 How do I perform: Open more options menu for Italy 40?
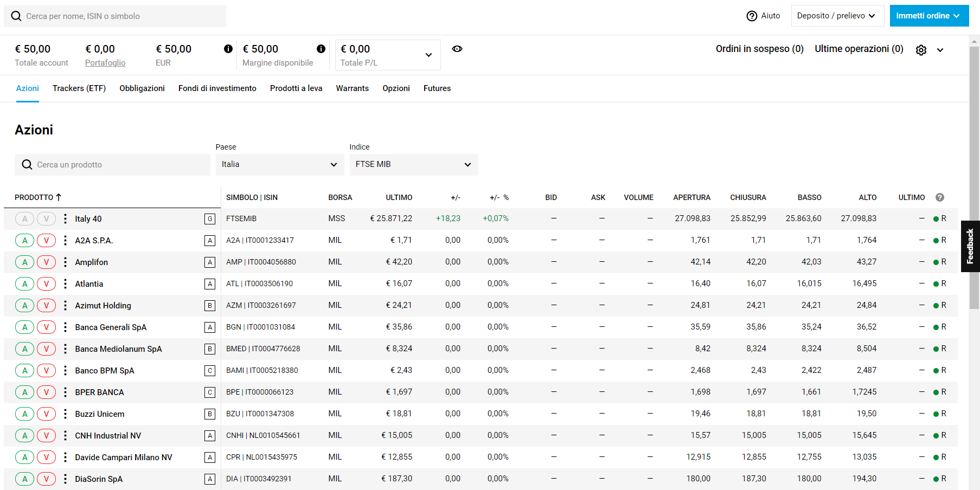tap(65, 219)
